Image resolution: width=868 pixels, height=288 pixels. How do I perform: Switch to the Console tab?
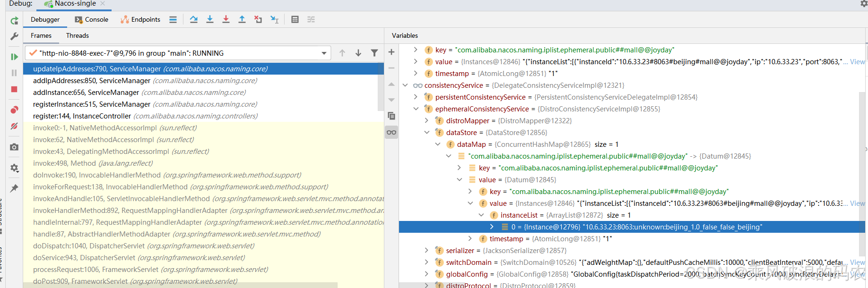click(x=92, y=19)
